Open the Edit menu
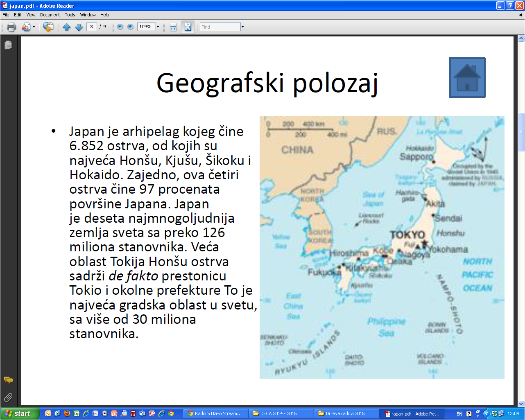The image size is (525, 420). click(x=18, y=15)
